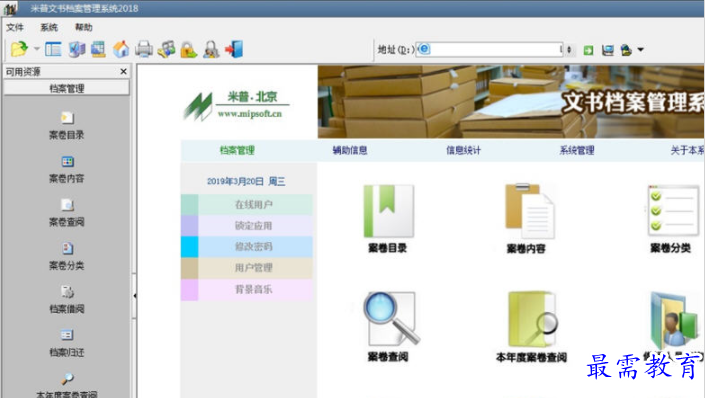This screenshot has height=398, width=708.
Task: Click the padlock with arrow toolbar icon
Action: click(189, 50)
